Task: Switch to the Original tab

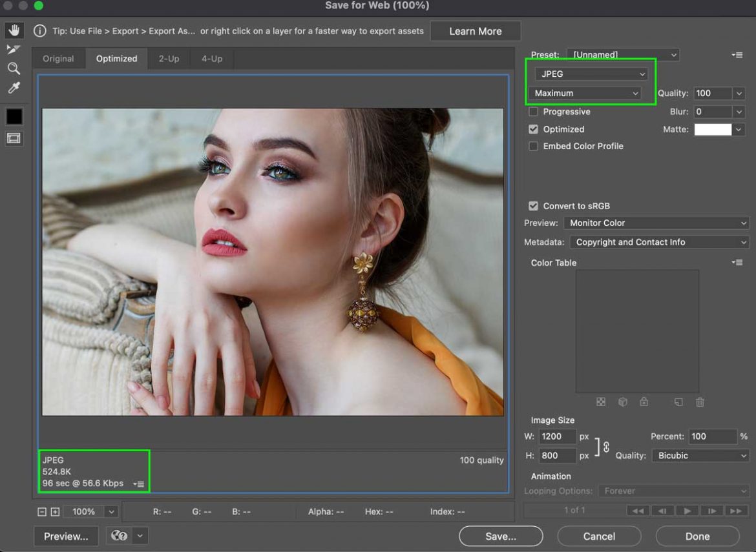Action: [58, 59]
